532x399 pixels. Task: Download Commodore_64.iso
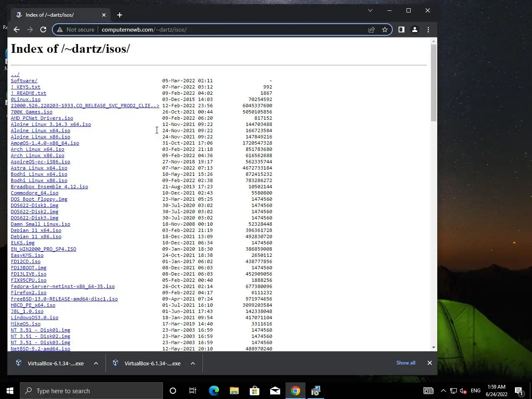click(x=34, y=193)
